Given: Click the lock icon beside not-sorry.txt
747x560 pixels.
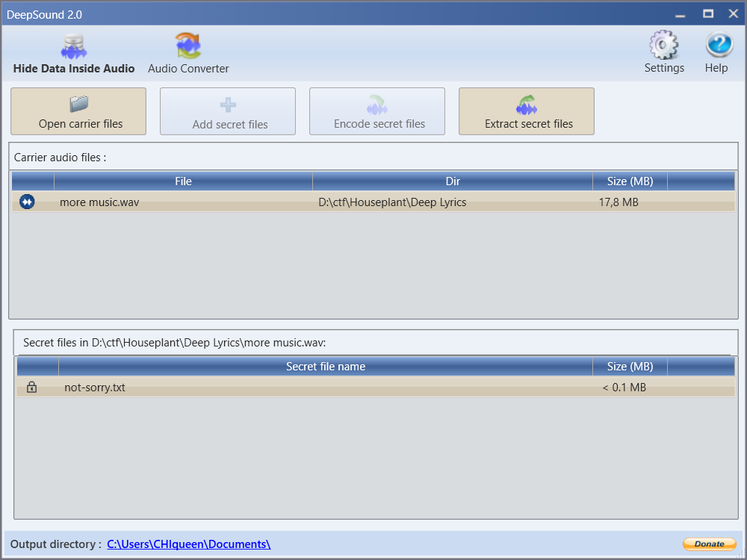Looking at the screenshot, I should [x=31, y=387].
